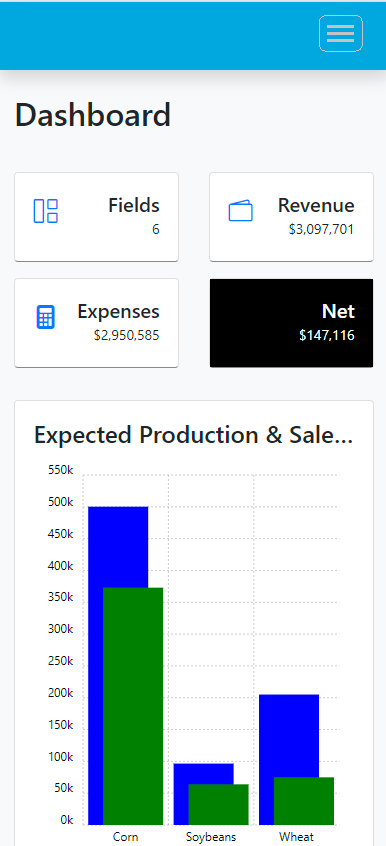The height and width of the screenshot is (846, 386).
Task: Click the green Soybeans sales bar
Action: (x=219, y=804)
